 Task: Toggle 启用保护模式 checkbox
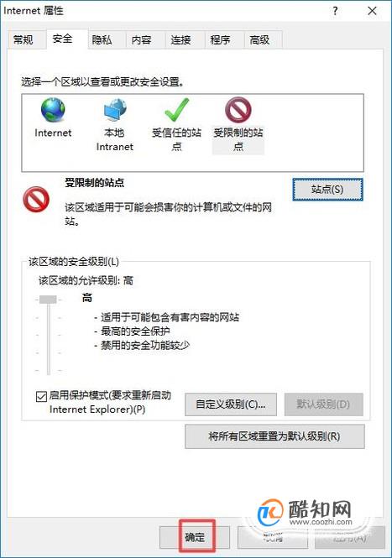pyautogui.click(x=41, y=396)
